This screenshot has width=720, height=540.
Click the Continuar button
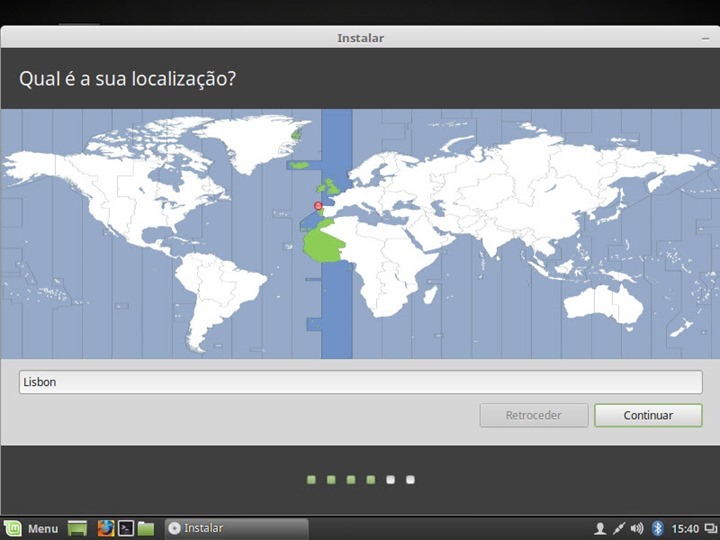648,415
